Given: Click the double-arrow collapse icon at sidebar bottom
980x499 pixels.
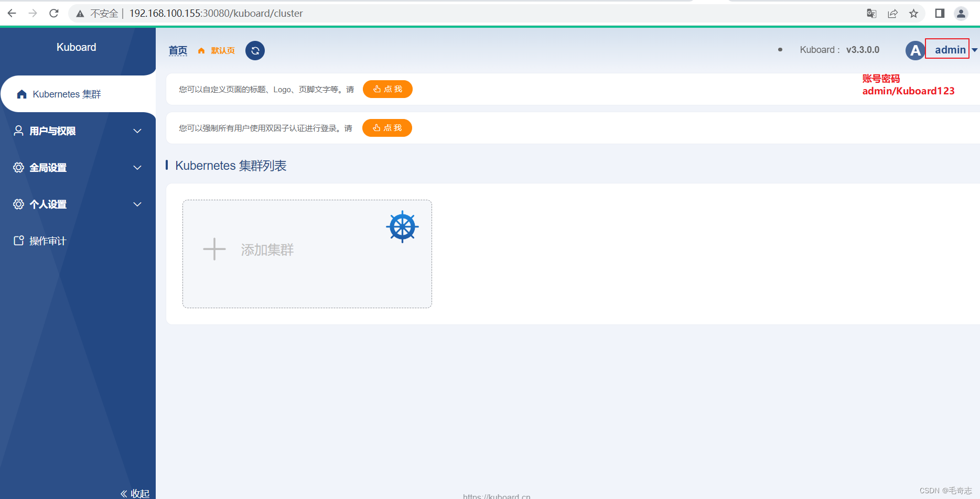Looking at the screenshot, I should [124, 493].
